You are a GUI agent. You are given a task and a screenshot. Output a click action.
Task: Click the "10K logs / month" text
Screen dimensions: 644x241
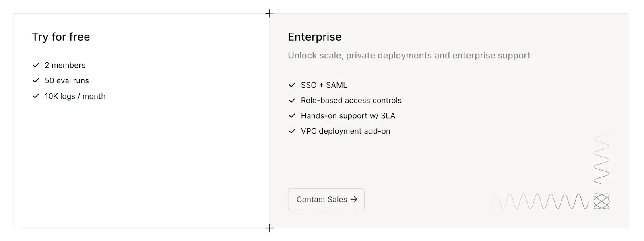click(x=75, y=96)
